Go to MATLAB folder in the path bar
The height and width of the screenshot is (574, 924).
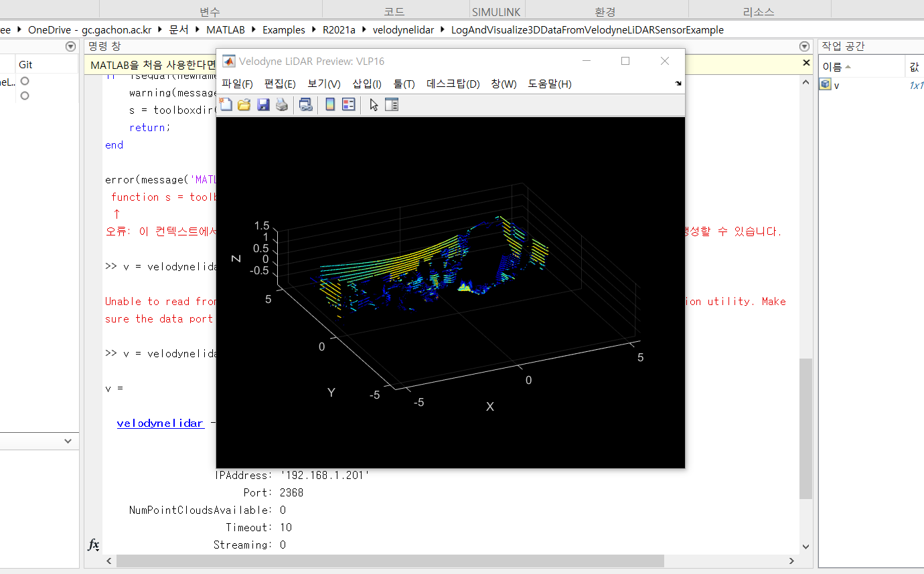click(x=226, y=30)
